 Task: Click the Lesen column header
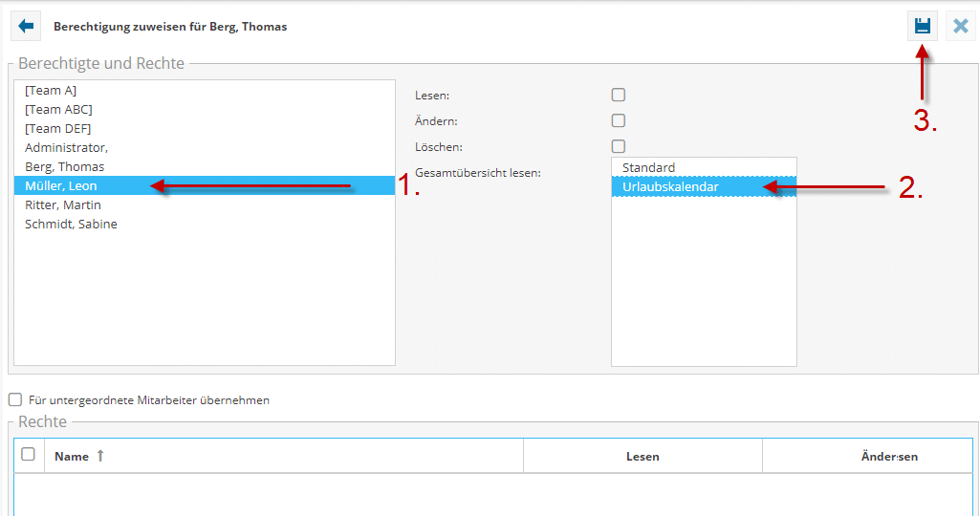point(642,457)
